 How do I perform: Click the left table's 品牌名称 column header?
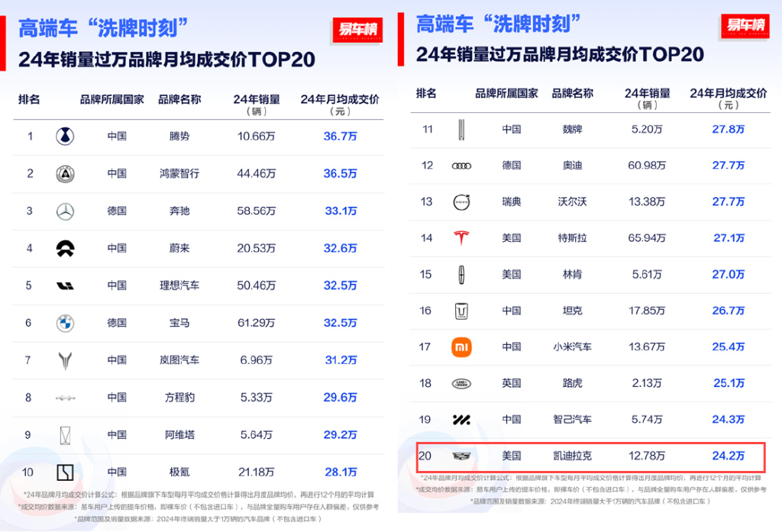click(x=179, y=100)
